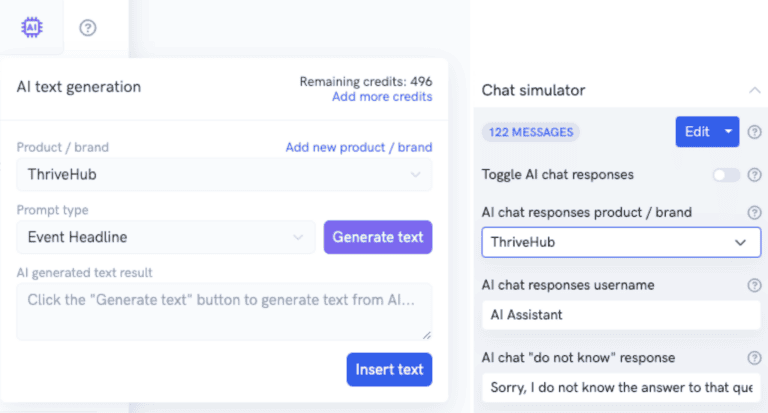Click help icon beside Edit button
Screen dimensions: 768x413
pos(754,132)
